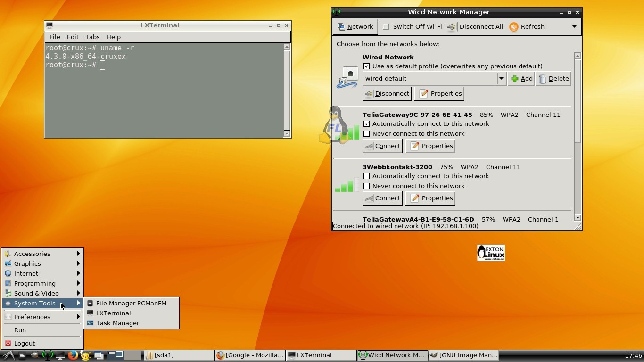Click the System Tools menu entry

coord(42,303)
